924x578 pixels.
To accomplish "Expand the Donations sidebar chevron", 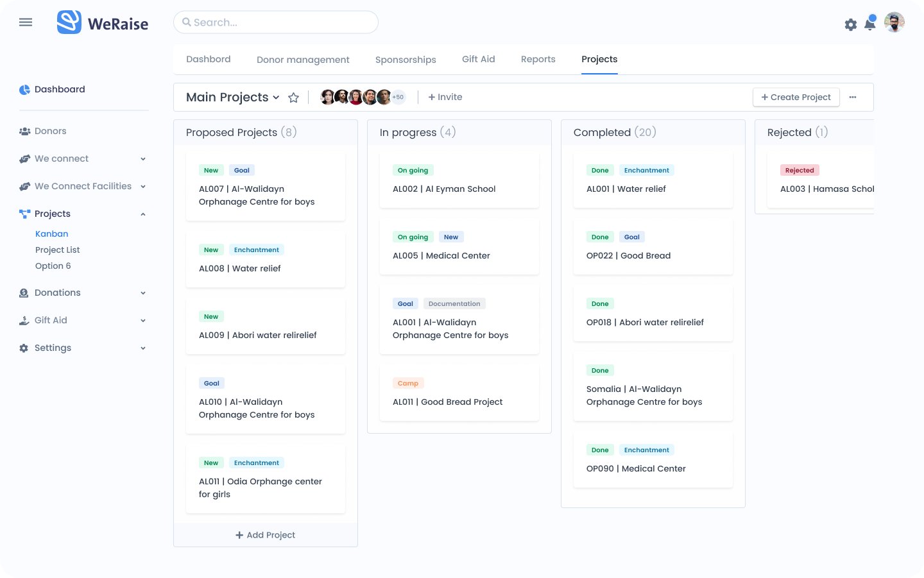I will (143, 293).
